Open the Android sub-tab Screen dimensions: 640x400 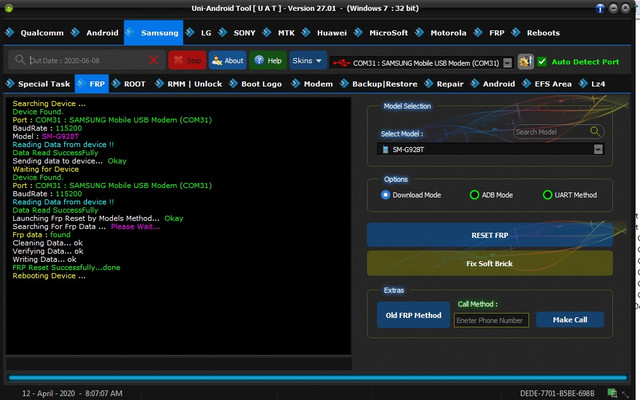(493, 84)
